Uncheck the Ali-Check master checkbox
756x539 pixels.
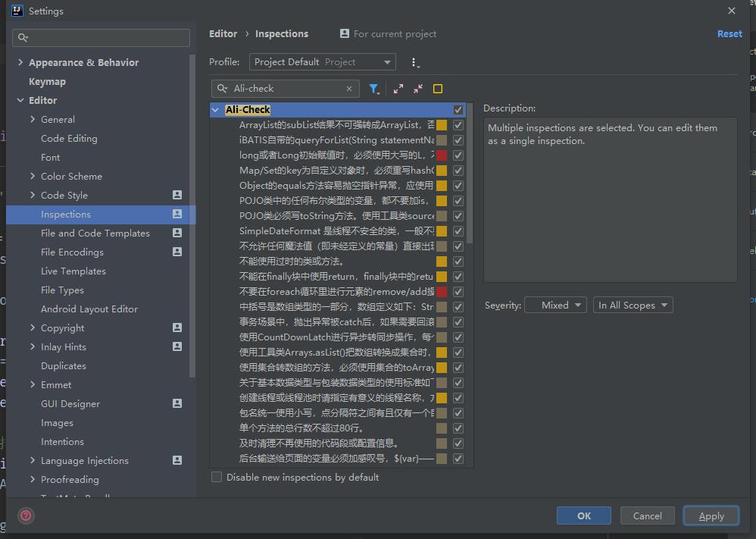458,109
